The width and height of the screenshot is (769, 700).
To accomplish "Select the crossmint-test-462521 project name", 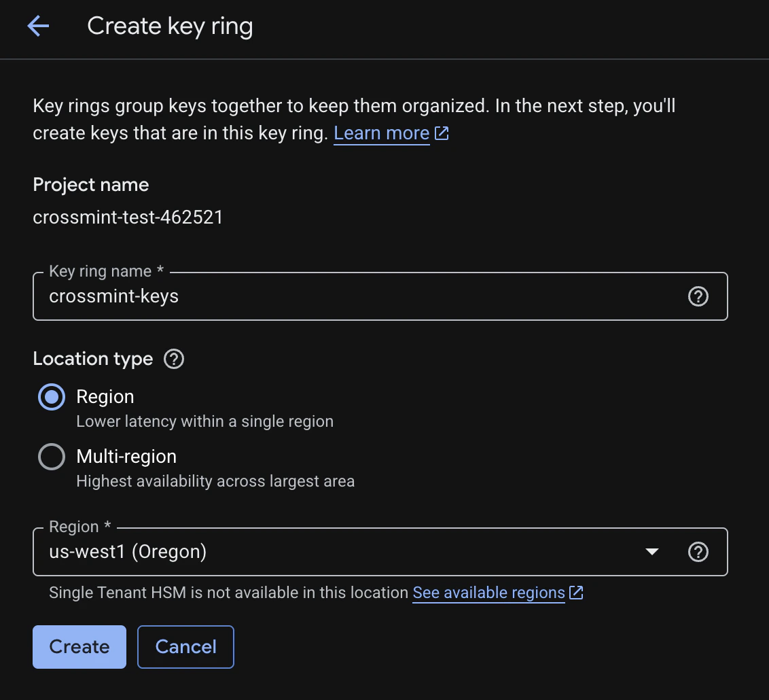I will point(128,217).
